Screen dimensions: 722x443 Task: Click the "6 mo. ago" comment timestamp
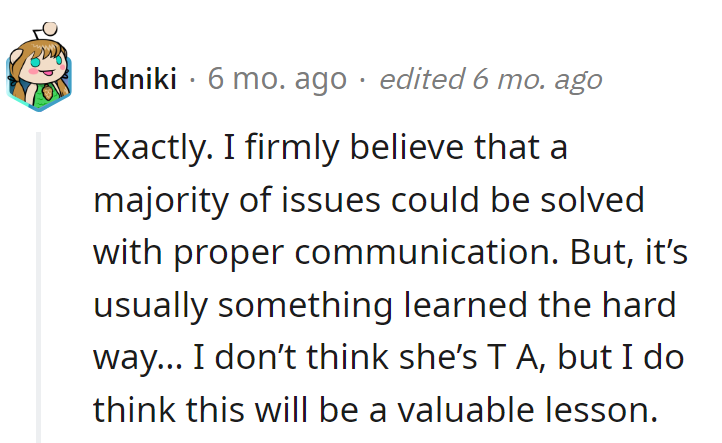pyautogui.click(x=277, y=79)
